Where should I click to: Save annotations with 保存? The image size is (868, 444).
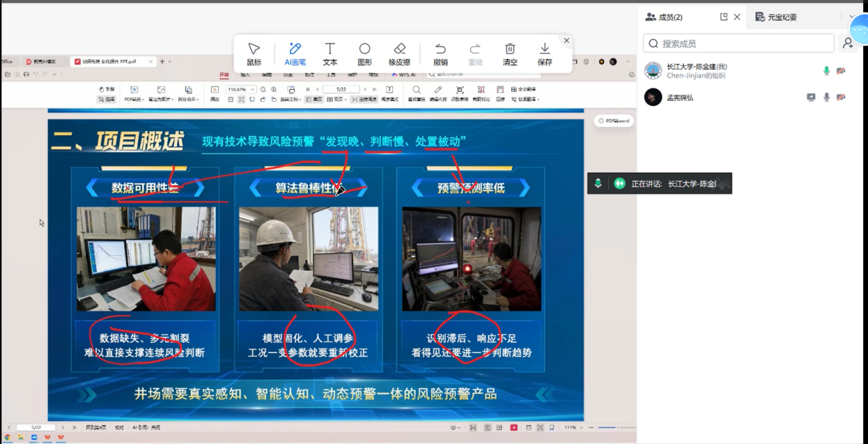click(x=545, y=54)
